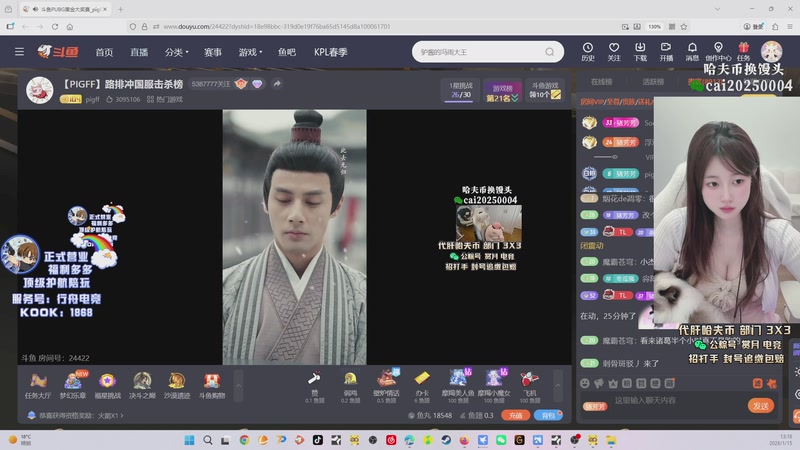Screen dimensions: 800x450
Task: Open the 1星挑战 26/30 panel
Action: click(x=461, y=90)
